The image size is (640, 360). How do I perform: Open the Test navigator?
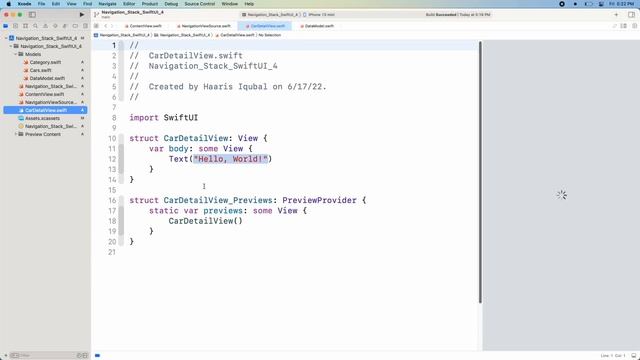55,26
